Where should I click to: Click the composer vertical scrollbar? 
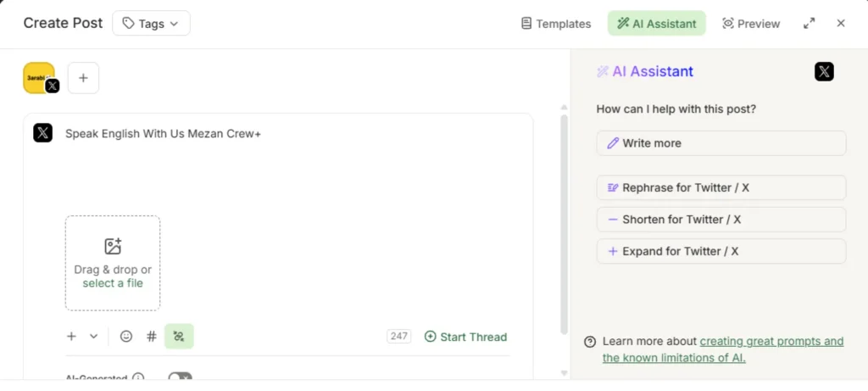pyautogui.click(x=564, y=224)
